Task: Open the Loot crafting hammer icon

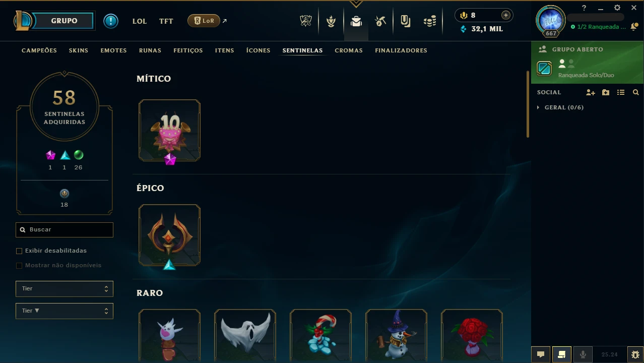Action: 381,21
